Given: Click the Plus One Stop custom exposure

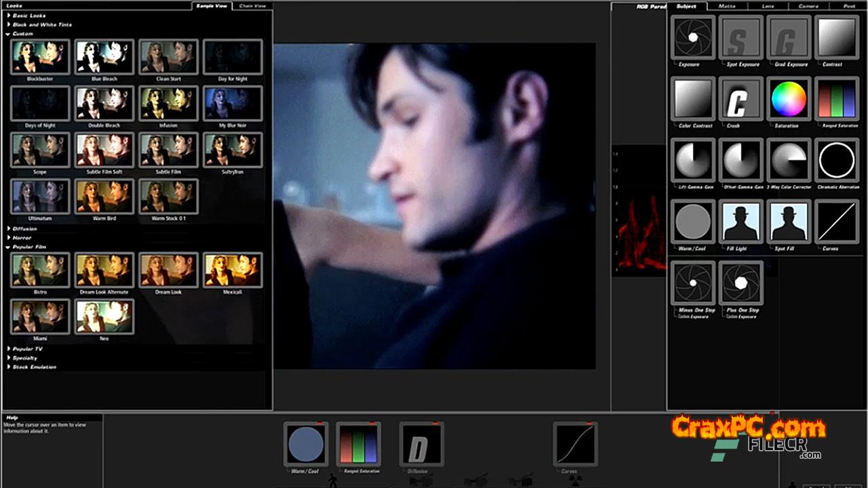Looking at the screenshot, I should (x=741, y=283).
